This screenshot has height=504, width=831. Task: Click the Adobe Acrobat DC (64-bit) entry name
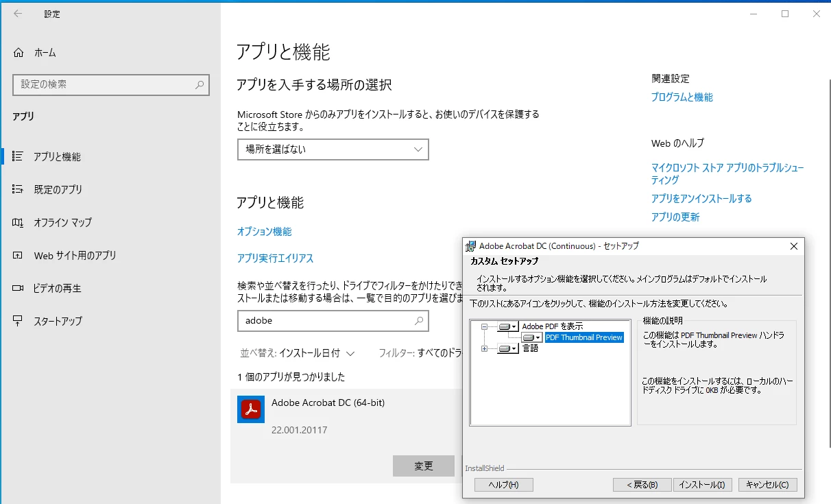point(328,403)
